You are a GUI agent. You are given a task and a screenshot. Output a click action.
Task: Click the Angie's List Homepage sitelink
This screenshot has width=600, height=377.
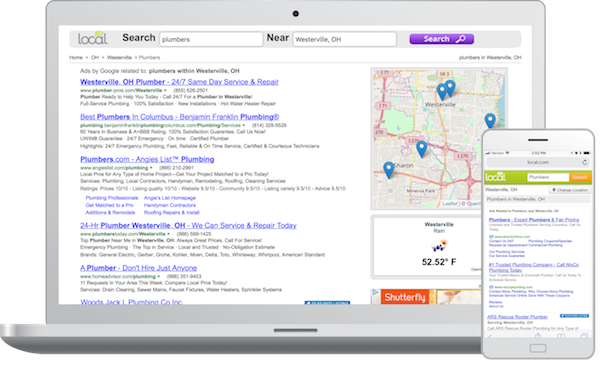coord(170,198)
